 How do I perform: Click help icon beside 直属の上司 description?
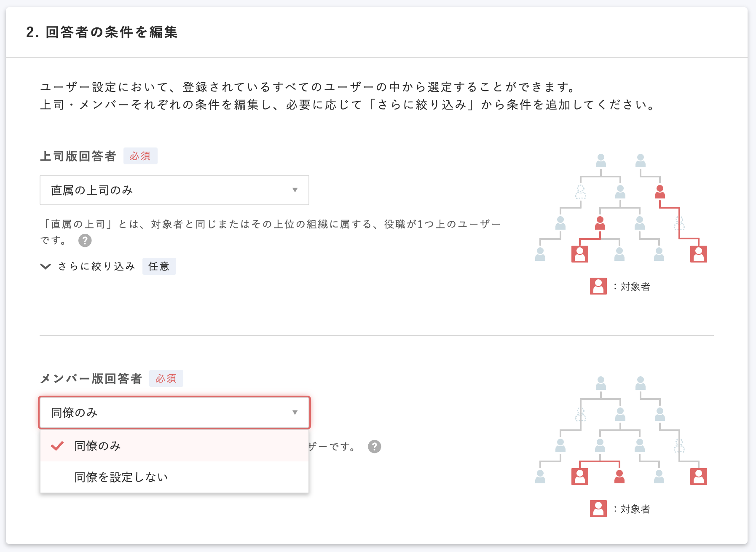pyautogui.click(x=85, y=240)
